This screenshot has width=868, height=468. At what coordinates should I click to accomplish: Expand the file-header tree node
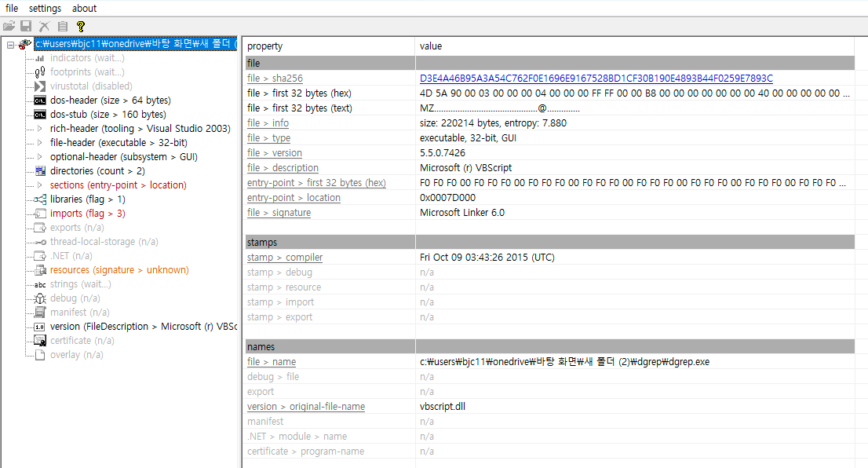(x=40, y=143)
